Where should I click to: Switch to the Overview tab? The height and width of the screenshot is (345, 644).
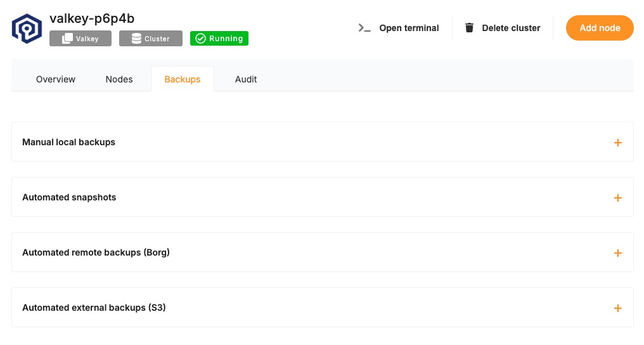tap(56, 79)
